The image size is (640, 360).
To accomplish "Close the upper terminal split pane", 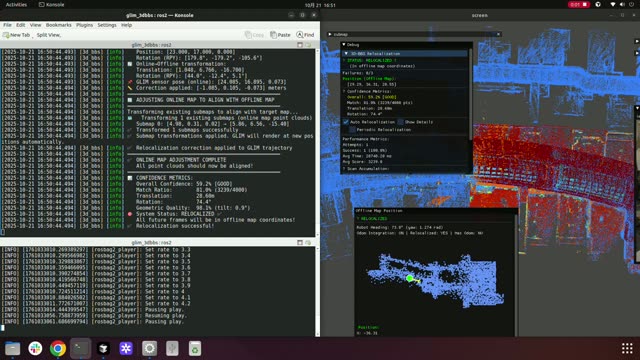I will tap(308, 45).
